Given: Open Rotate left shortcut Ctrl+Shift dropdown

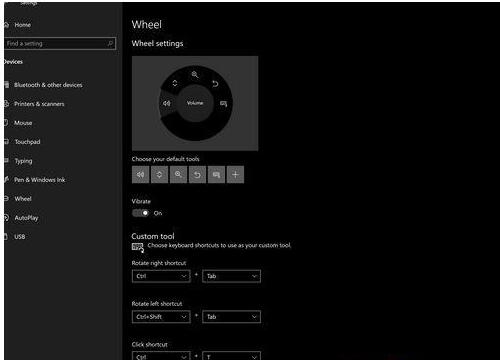Looking at the screenshot, I should coord(161,317).
